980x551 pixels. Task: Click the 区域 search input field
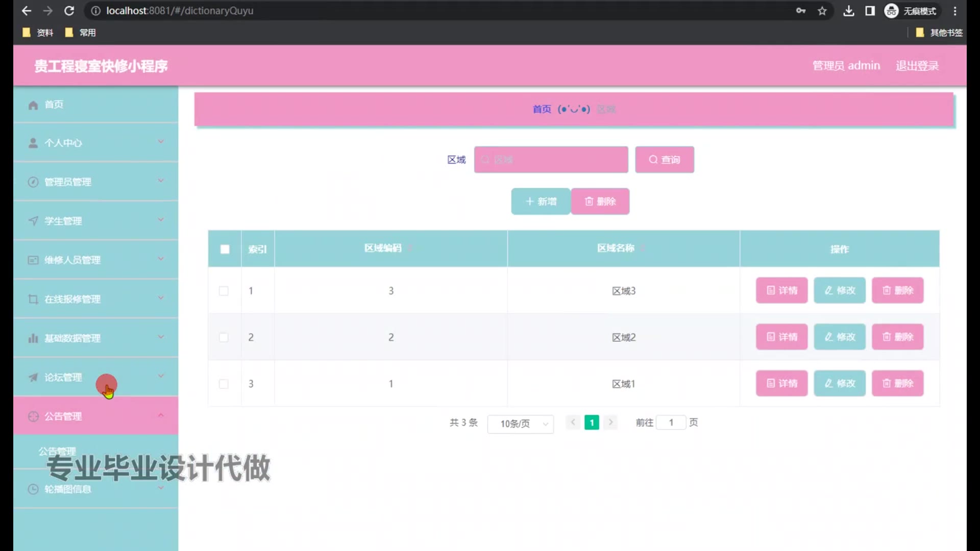point(551,160)
